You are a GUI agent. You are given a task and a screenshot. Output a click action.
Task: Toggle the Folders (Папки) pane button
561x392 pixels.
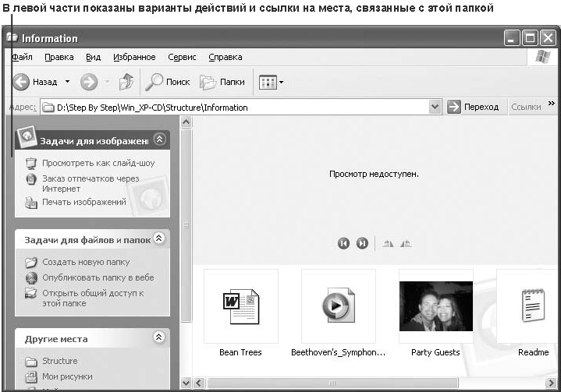tap(222, 82)
